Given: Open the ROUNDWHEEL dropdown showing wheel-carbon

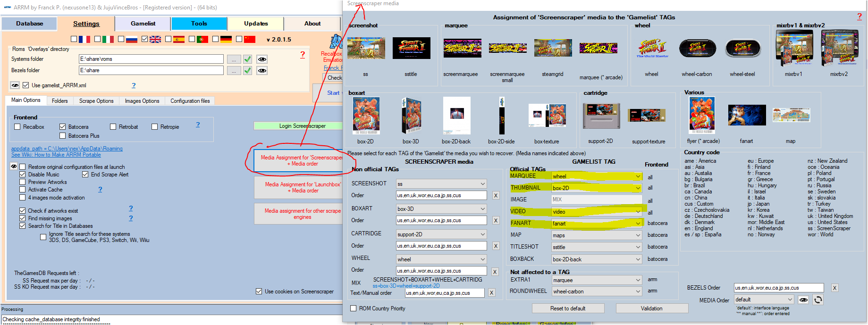Looking at the screenshot, I should (597, 292).
